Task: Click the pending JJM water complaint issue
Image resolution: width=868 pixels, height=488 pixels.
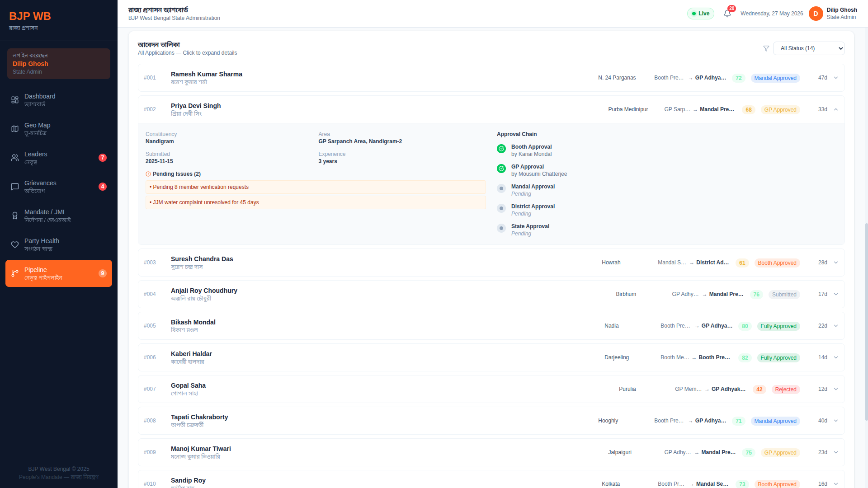Action: coord(316,202)
